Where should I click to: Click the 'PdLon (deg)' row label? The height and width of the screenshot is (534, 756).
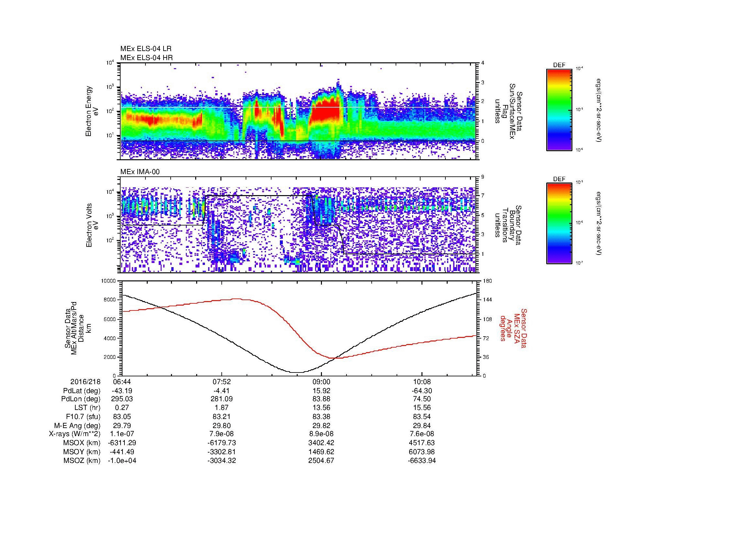[81, 399]
